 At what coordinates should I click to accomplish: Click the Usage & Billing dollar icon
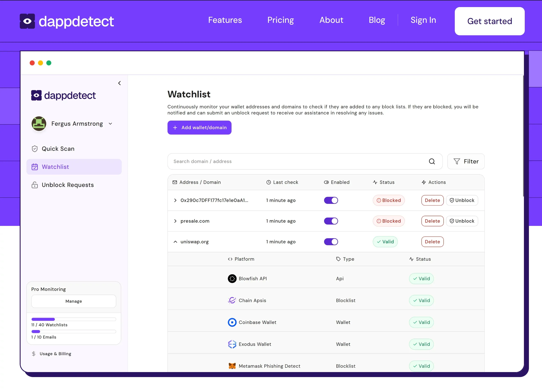click(x=34, y=354)
